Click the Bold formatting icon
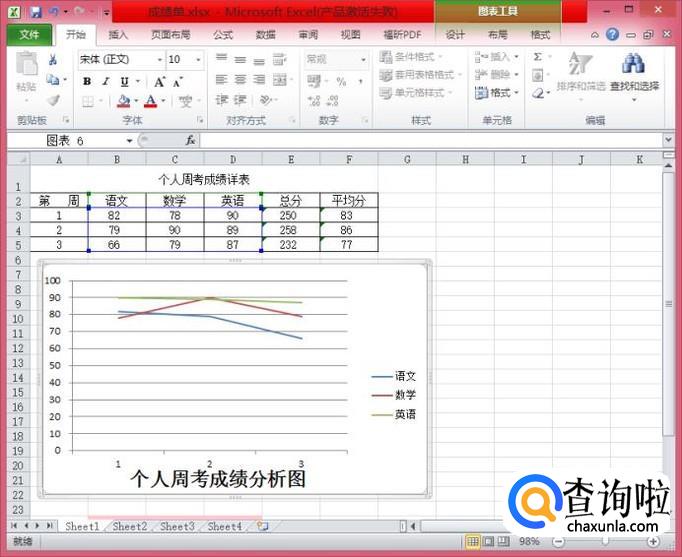The width and height of the screenshot is (682, 557). [x=87, y=81]
